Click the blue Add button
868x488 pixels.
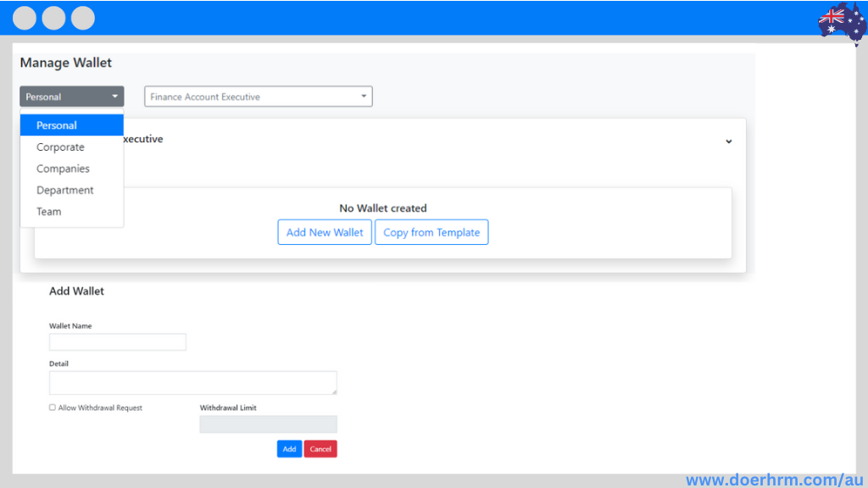click(x=289, y=449)
